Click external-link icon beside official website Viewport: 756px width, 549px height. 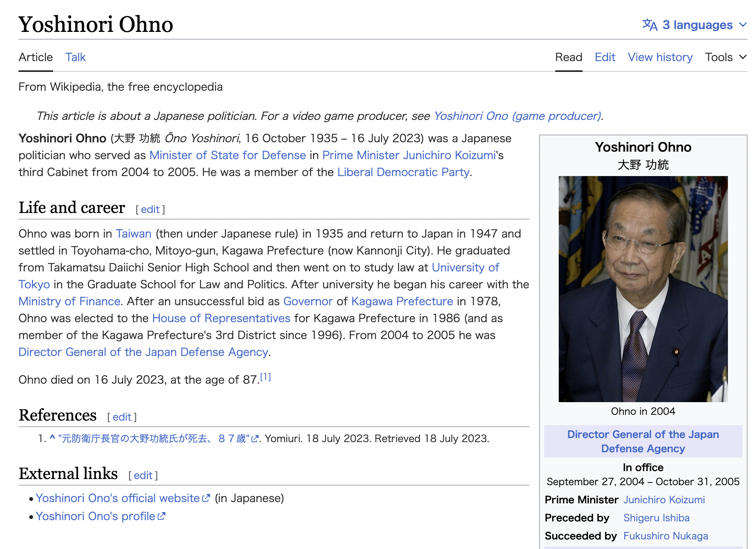point(206,498)
